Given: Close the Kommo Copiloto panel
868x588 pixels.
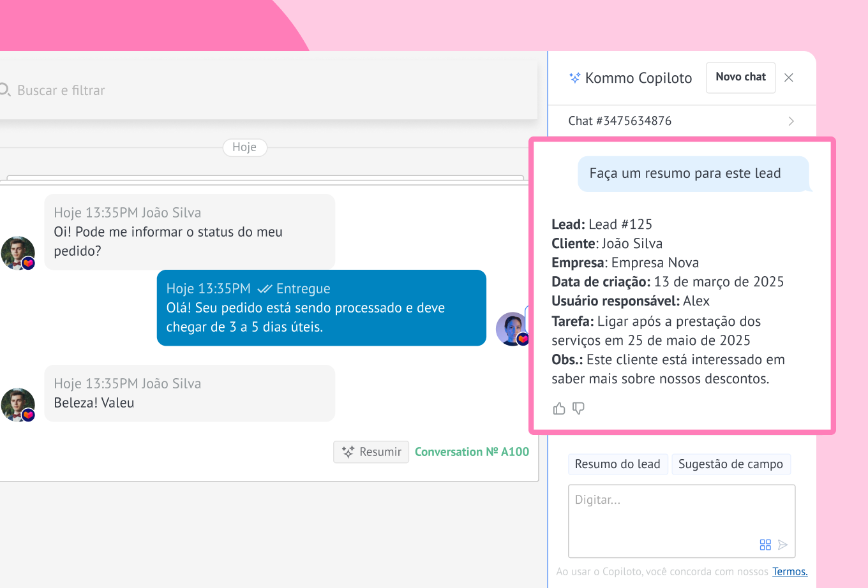Looking at the screenshot, I should click(789, 78).
